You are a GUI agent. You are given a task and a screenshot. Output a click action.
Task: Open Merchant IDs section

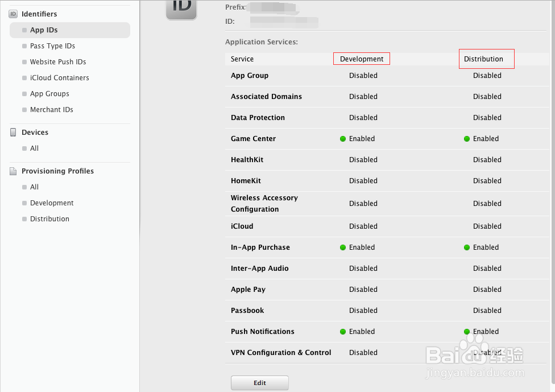(51, 110)
